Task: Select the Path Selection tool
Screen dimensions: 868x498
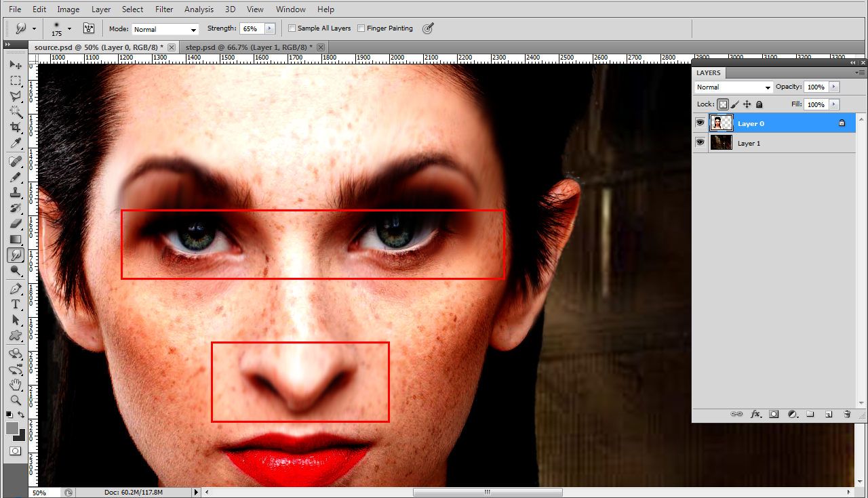Action: [x=16, y=320]
